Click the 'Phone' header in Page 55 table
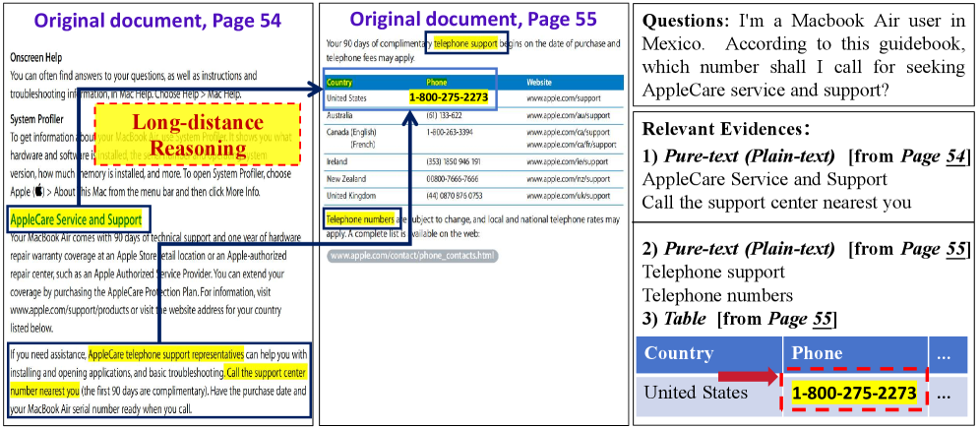This screenshot has width=980, height=429. tap(436, 82)
